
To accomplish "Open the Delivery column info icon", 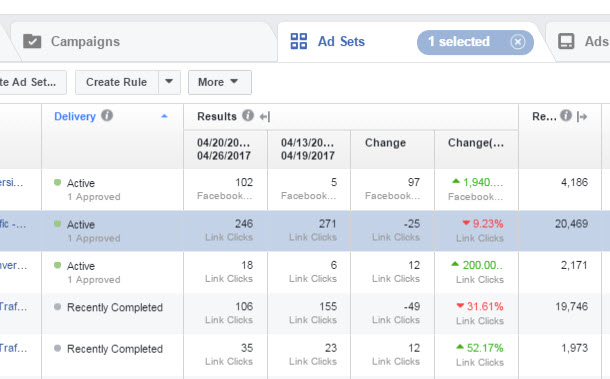I will pyautogui.click(x=107, y=116).
